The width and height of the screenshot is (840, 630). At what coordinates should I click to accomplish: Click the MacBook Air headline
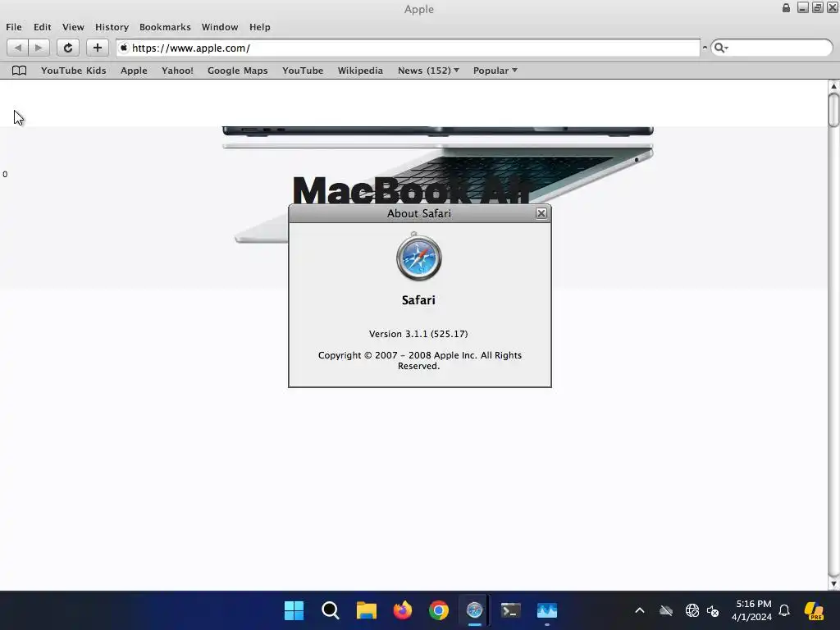tap(411, 189)
